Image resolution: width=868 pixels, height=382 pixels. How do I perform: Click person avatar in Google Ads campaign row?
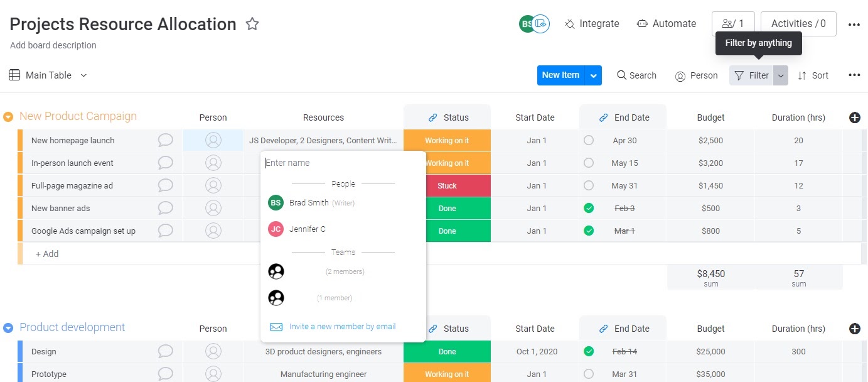click(x=213, y=231)
